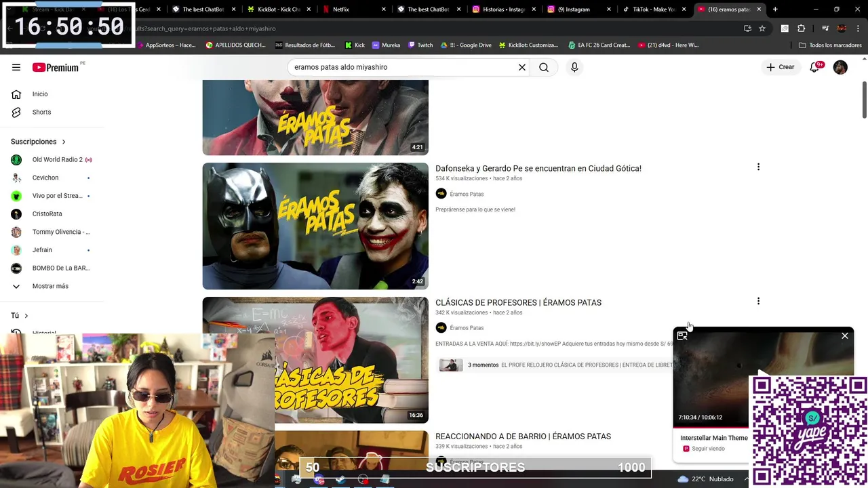The image size is (868, 488).
Task: Expand the miniplayer with its top-left icon
Action: [x=682, y=335]
